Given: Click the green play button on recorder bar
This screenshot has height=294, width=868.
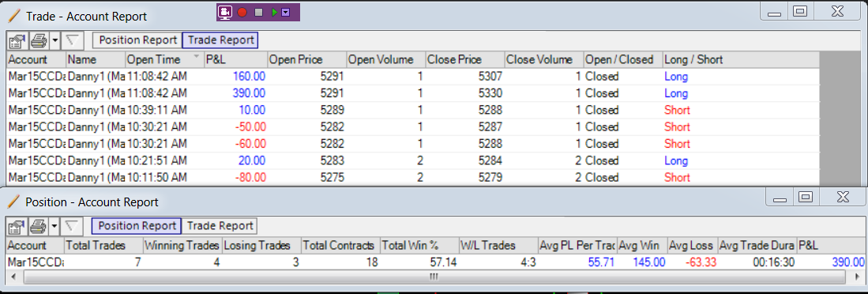Looking at the screenshot, I should pos(274,12).
